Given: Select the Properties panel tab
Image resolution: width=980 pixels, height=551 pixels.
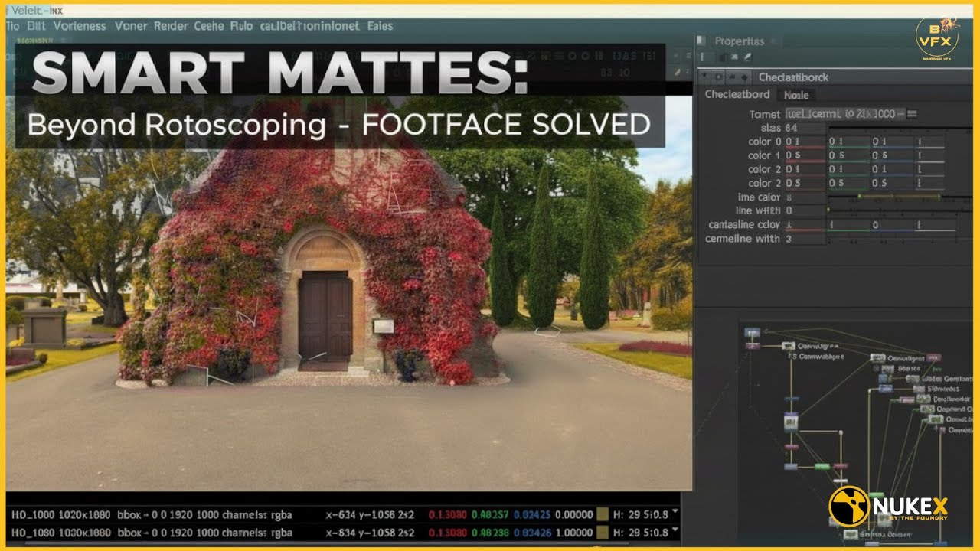Looking at the screenshot, I should [739, 41].
